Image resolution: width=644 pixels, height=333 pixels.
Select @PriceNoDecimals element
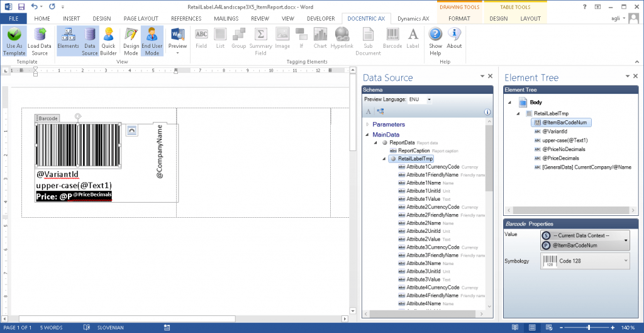[559, 149]
